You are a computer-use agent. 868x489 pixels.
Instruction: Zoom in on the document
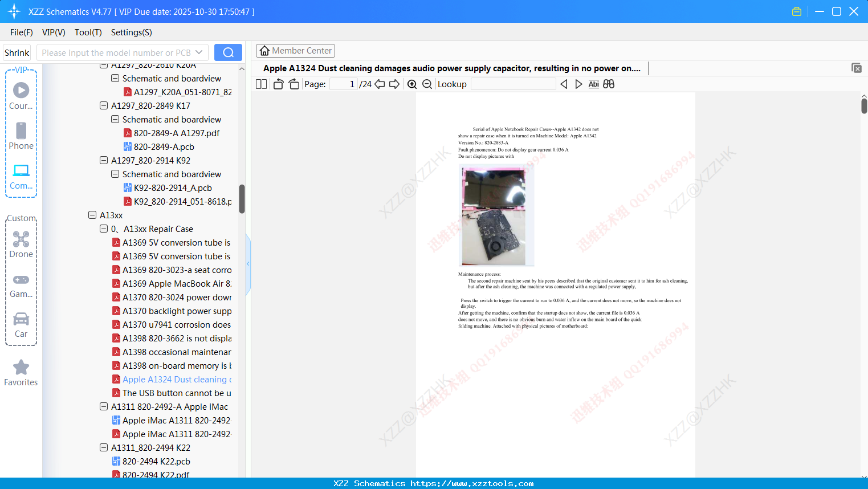[412, 84]
